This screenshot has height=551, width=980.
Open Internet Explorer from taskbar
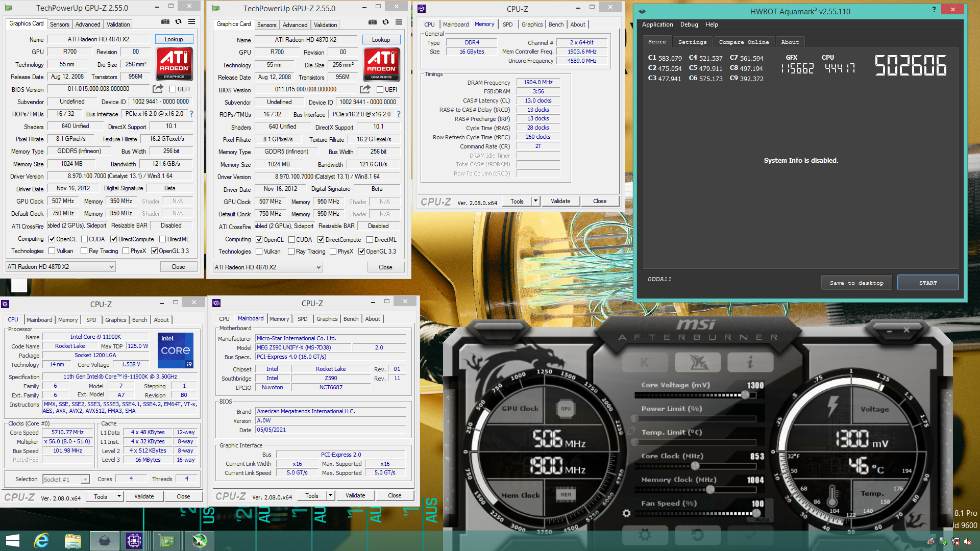click(41, 541)
